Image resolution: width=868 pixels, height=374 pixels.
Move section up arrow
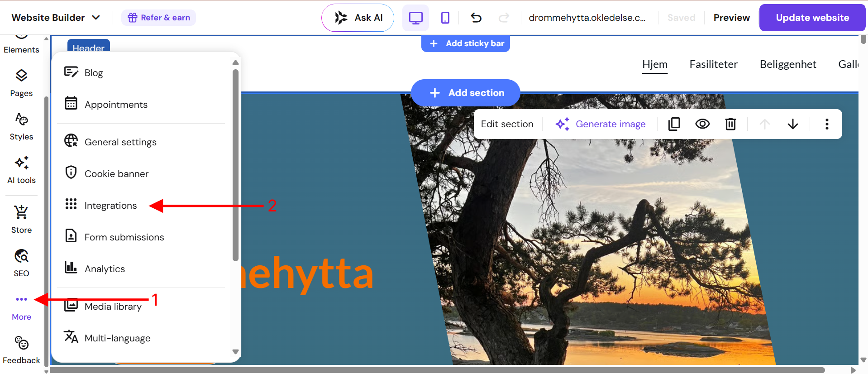pyautogui.click(x=764, y=124)
